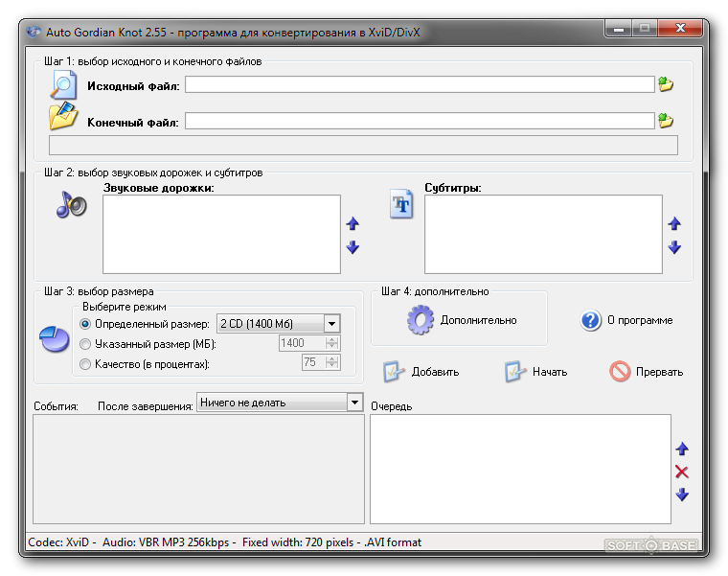Click the Start job checklist icon
The width and height of the screenshot is (728, 576).
[515, 372]
